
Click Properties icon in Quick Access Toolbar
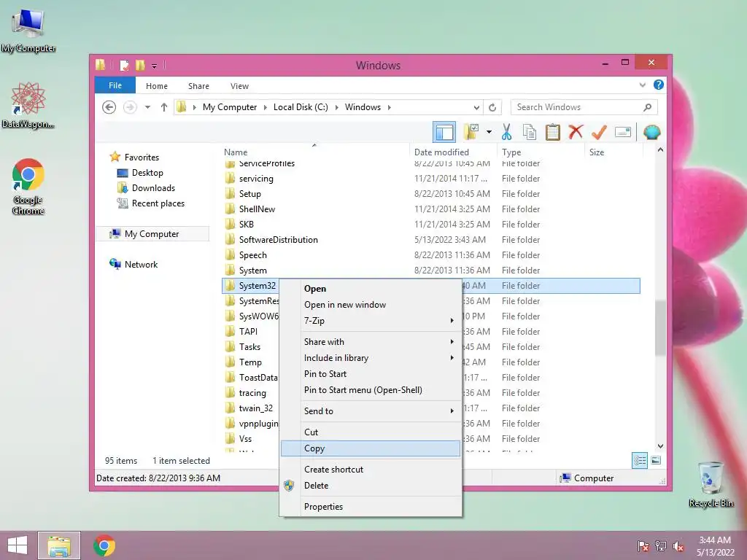pyautogui.click(x=124, y=65)
